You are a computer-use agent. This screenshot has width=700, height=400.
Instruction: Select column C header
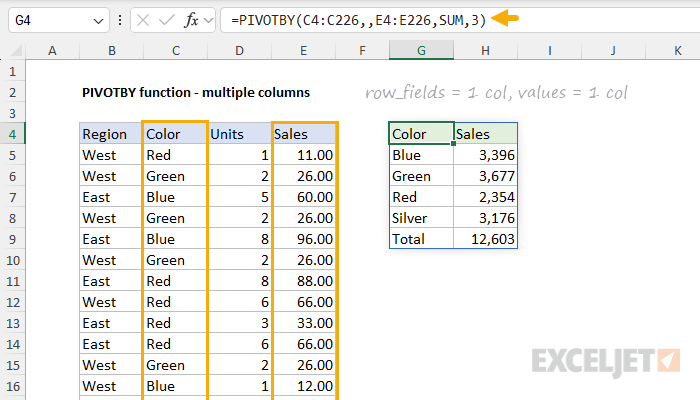(175, 50)
